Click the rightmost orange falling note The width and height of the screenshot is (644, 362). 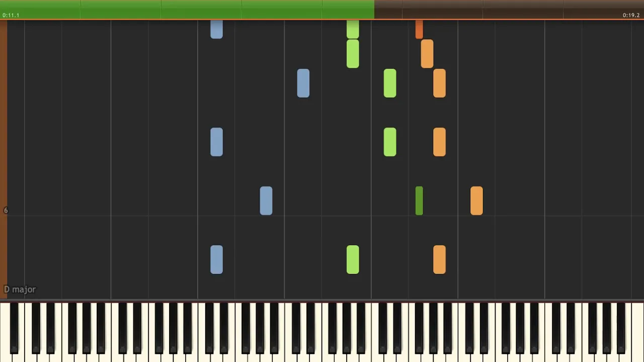(476, 201)
